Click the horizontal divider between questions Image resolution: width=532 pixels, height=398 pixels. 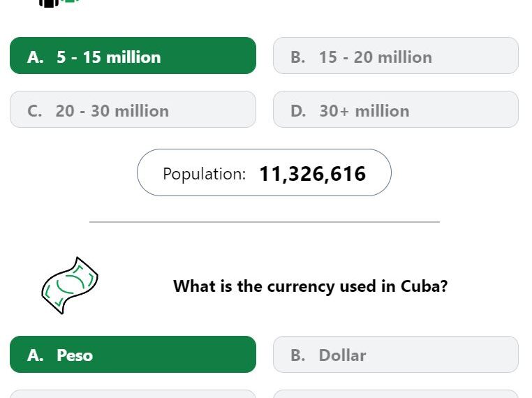[265, 222]
